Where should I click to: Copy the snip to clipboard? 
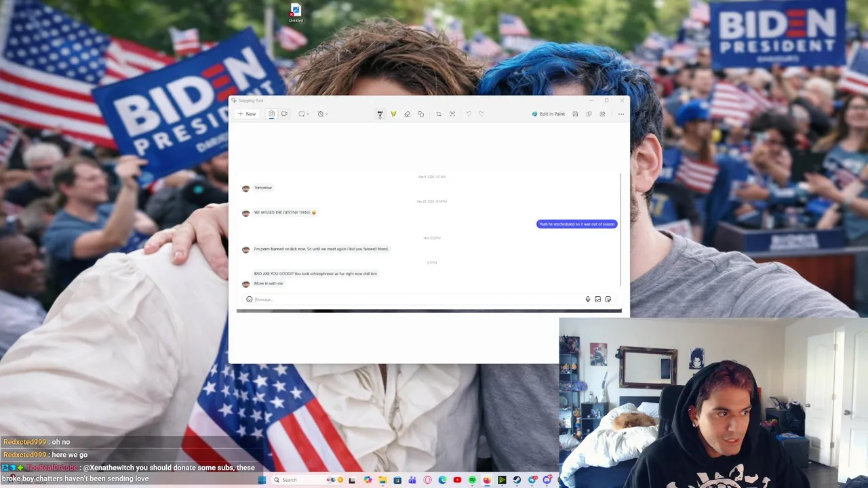(x=589, y=114)
